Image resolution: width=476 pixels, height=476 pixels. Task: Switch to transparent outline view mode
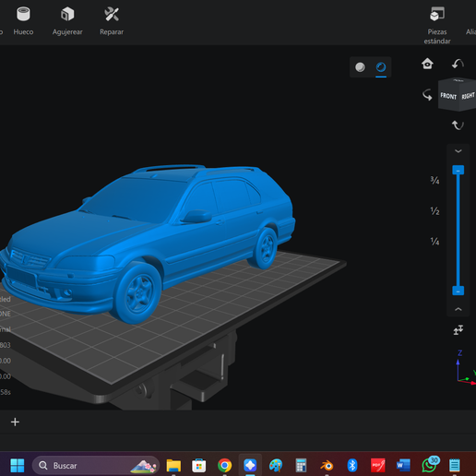pyautogui.click(x=381, y=66)
